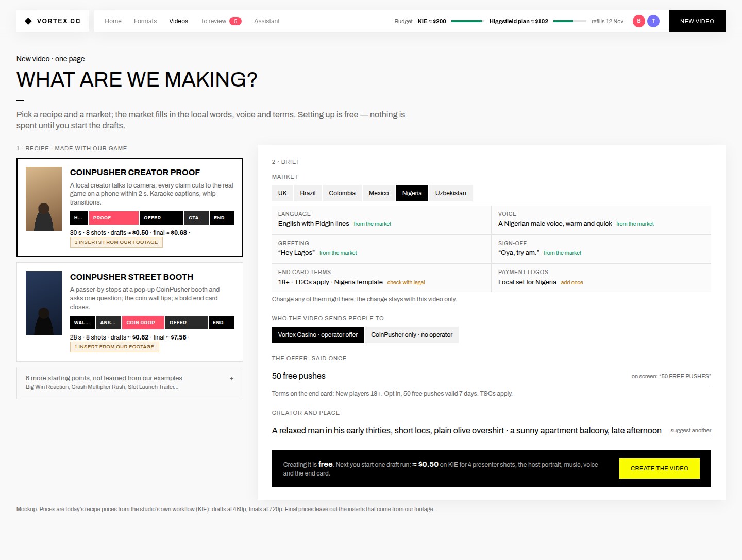Image resolution: width=742 pixels, height=560 pixels.
Task: Click the New Video button
Action: point(697,21)
